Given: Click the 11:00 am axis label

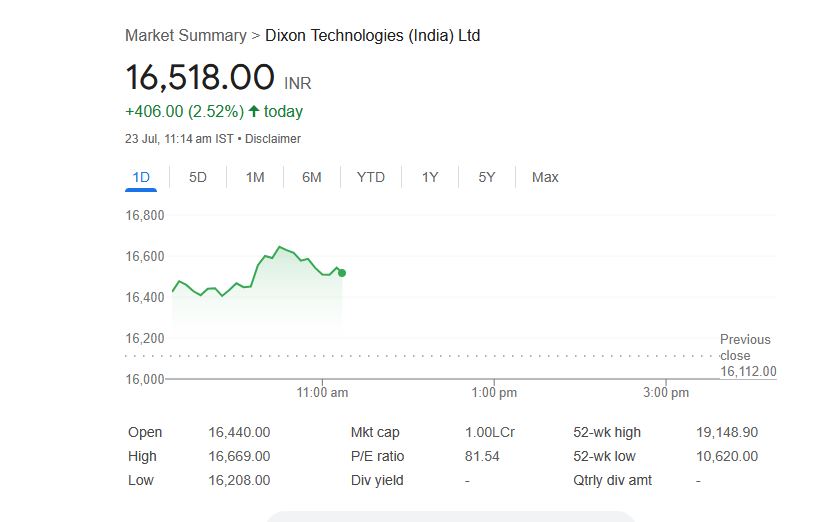Looking at the screenshot, I should (323, 393).
